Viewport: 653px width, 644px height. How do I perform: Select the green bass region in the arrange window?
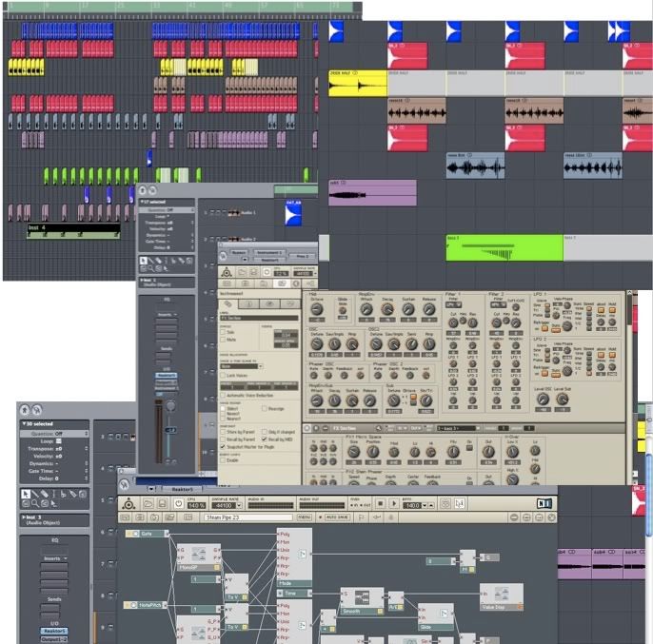click(505, 247)
